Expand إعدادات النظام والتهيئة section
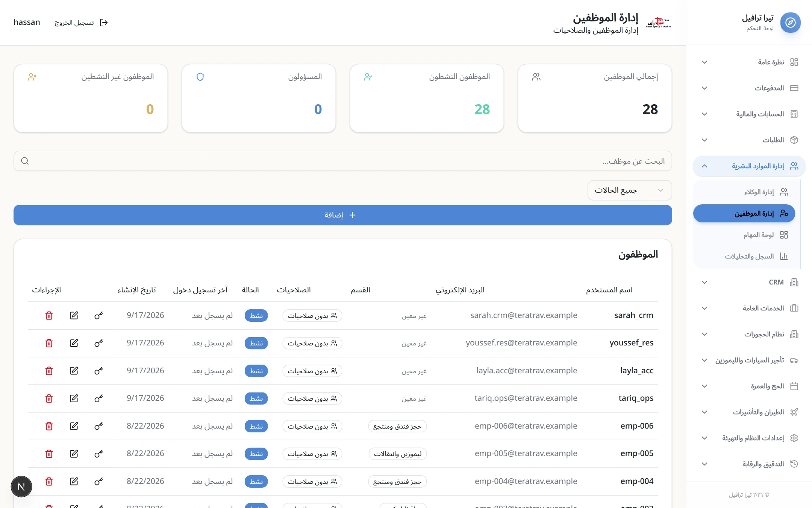 pyautogui.click(x=749, y=438)
